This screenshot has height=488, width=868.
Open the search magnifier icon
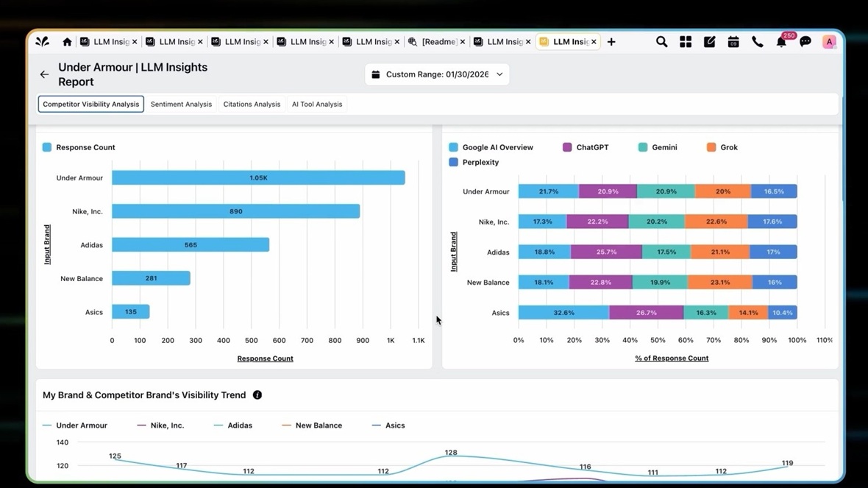pos(661,41)
